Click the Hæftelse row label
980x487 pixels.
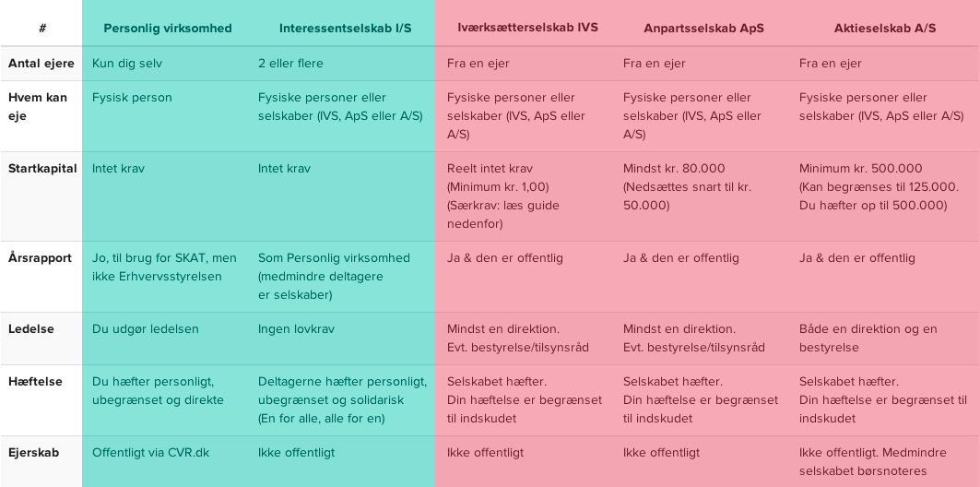pyautogui.click(x=35, y=381)
